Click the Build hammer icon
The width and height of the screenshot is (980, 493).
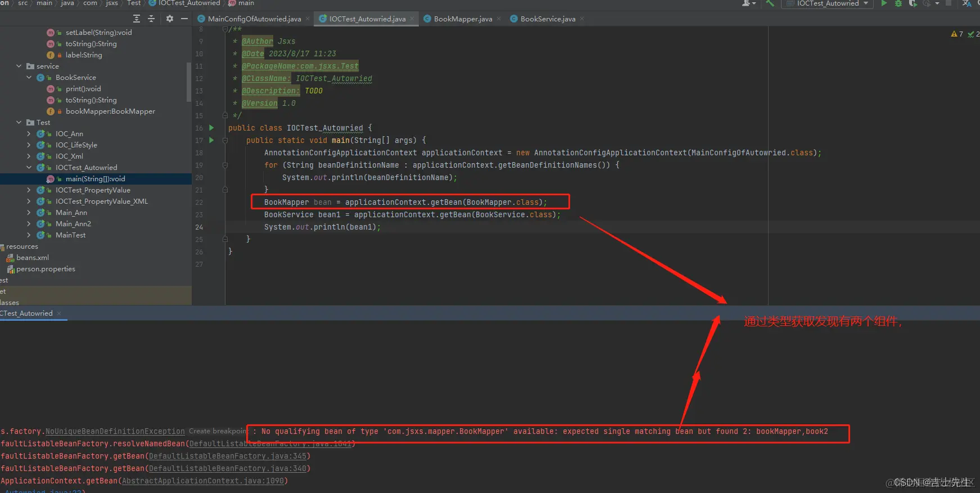click(770, 3)
